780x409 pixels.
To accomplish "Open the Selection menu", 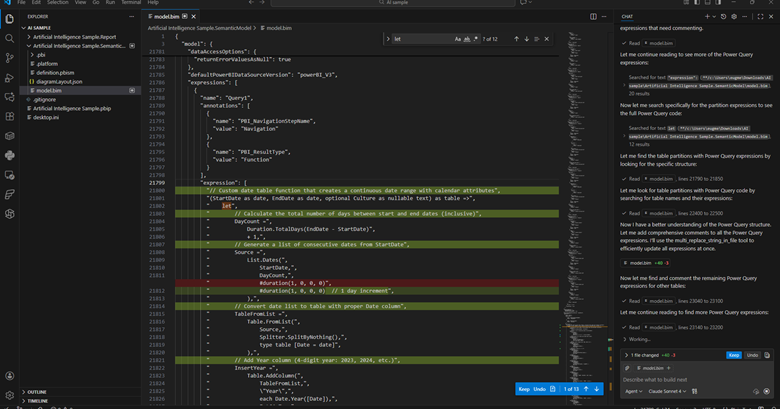I will click(58, 2).
